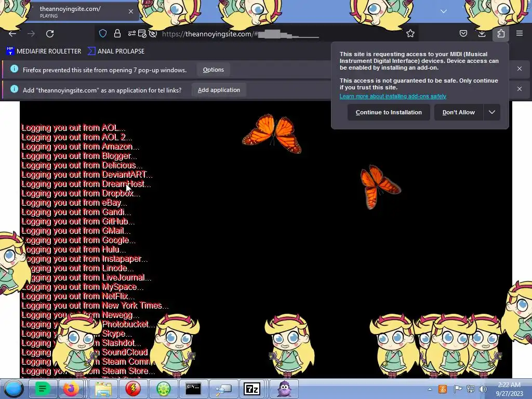Click text 'Logging you out from eBay...'
The height and width of the screenshot is (399, 532).
click(x=74, y=203)
